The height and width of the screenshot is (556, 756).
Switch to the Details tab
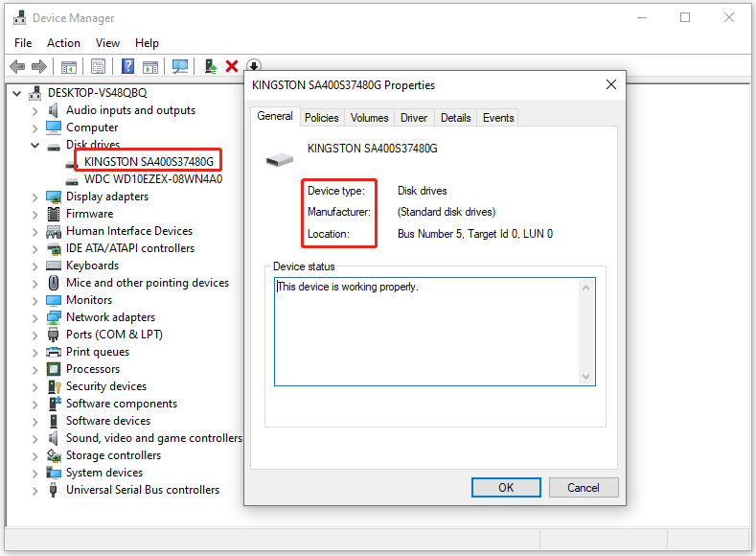tap(456, 118)
